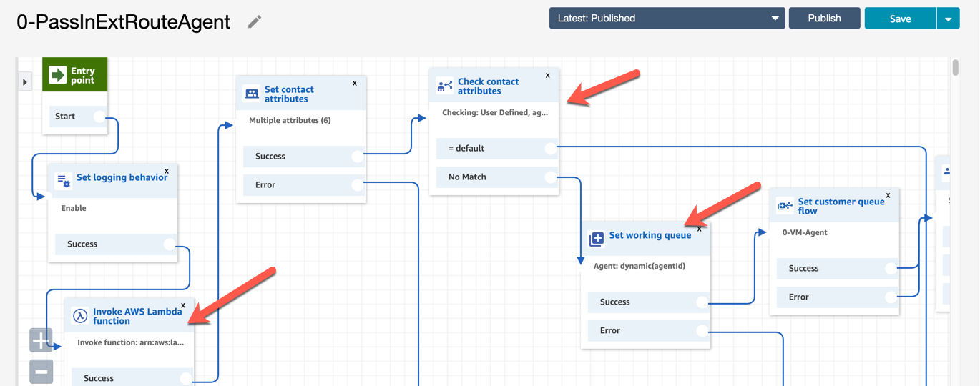Open the Set customer queue flow title
The height and width of the screenshot is (386, 980).
(841, 206)
